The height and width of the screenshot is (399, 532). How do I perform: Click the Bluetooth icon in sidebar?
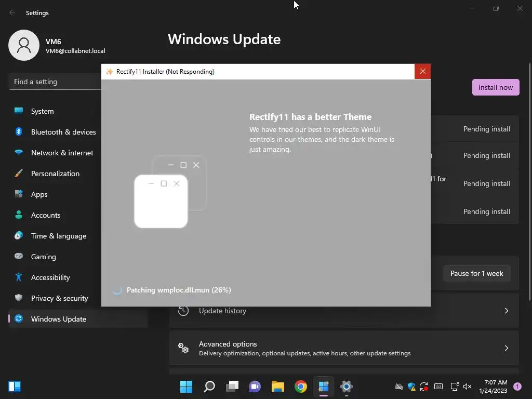pyautogui.click(x=19, y=131)
